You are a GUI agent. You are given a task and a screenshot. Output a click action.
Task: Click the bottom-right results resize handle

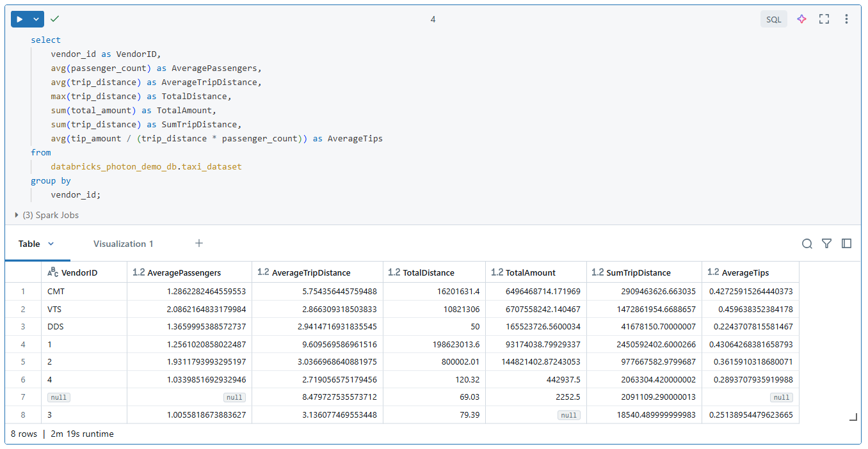pyautogui.click(x=853, y=416)
